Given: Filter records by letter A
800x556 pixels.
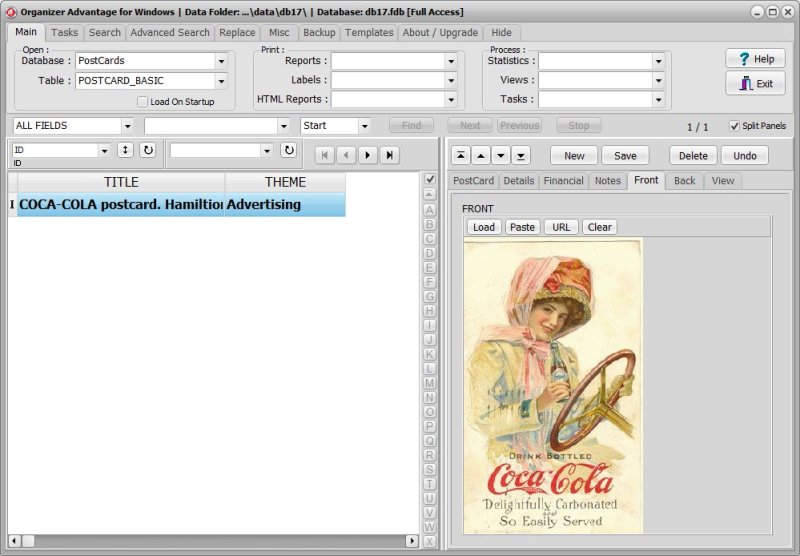Looking at the screenshot, I should click(x=430, y=210).
